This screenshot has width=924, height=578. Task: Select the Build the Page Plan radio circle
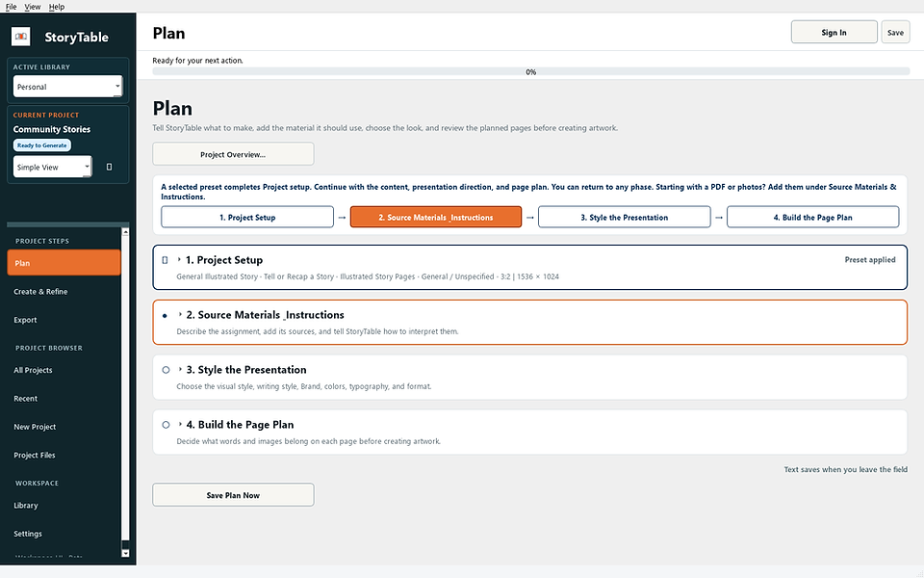tap(166, 425)
